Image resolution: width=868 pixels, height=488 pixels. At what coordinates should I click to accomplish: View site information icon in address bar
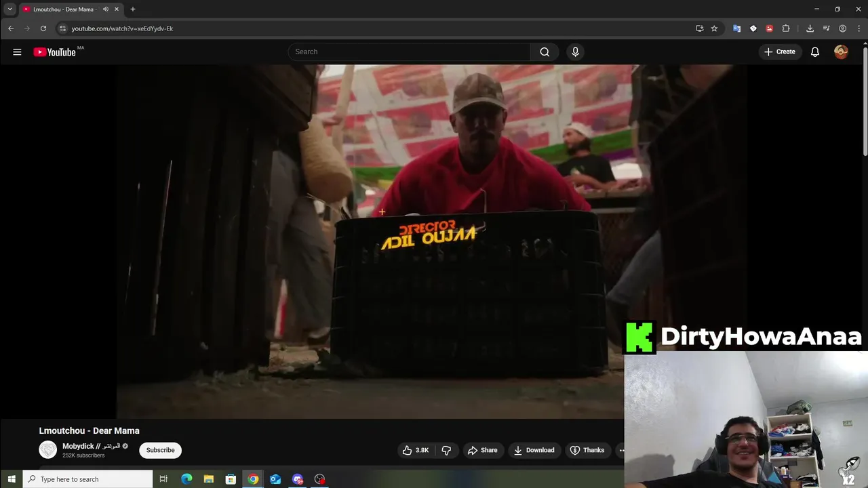pyautogui.click(x=62, y=28)
